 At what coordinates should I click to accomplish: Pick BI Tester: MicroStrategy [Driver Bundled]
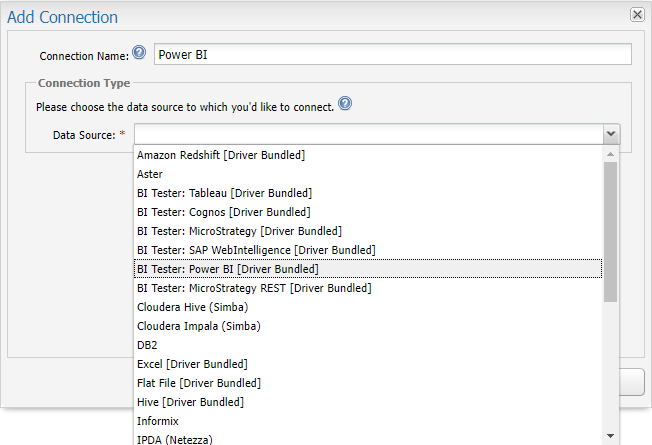368,231
